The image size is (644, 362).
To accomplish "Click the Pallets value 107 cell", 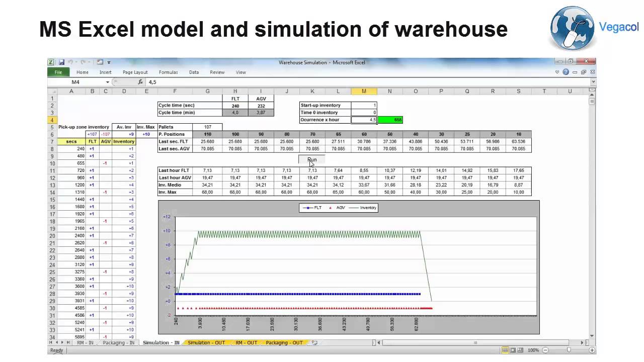I will coord(207,127).
